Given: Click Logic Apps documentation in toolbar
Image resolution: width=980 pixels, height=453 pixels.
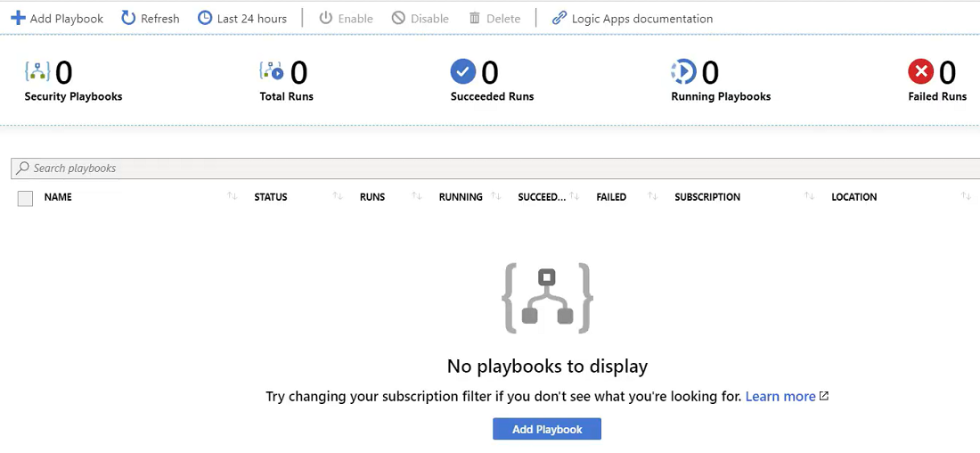Looking at the screenshot, I should click(641, 19).
